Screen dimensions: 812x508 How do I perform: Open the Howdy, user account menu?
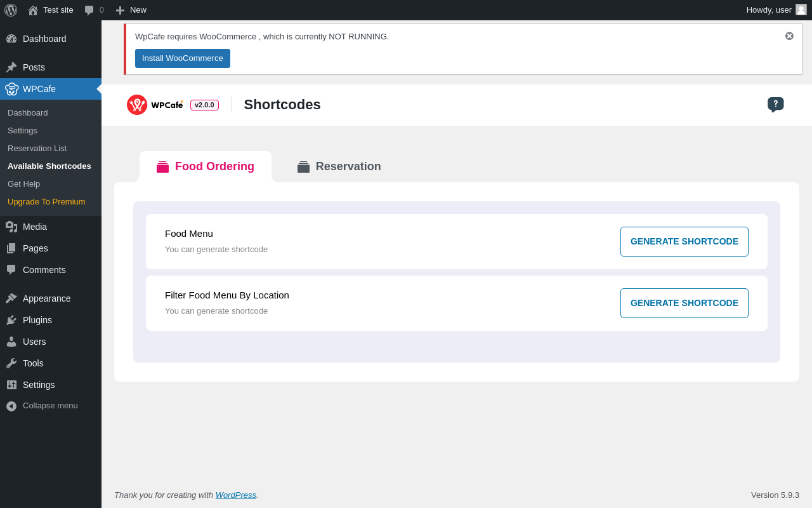(x=775, y=10)
